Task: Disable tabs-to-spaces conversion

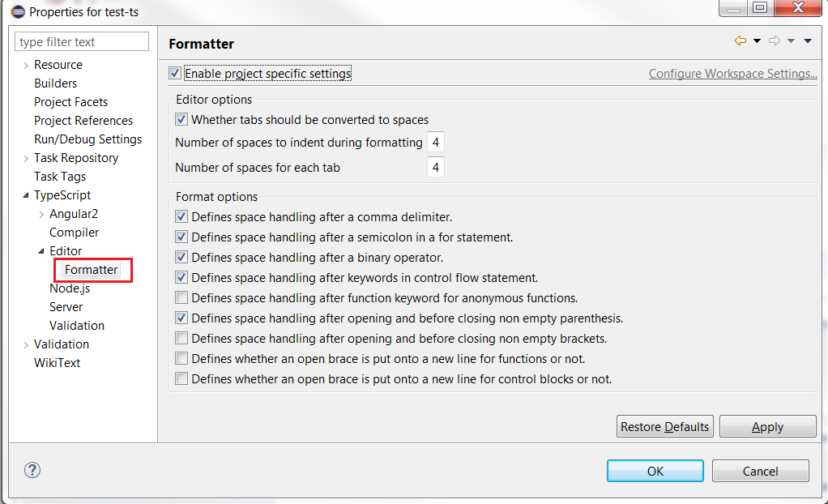Action: pyautogui.click(x=181, y=119)
